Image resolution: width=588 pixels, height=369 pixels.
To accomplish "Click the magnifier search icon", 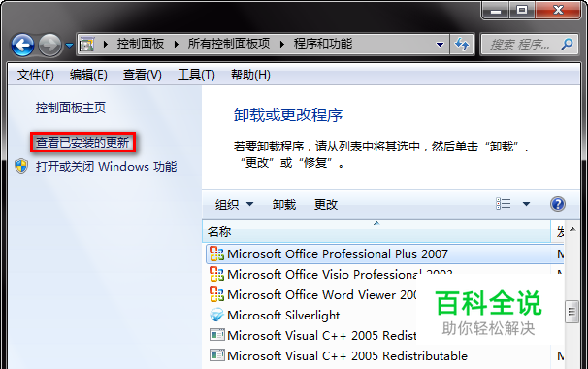I will (567, 45).
